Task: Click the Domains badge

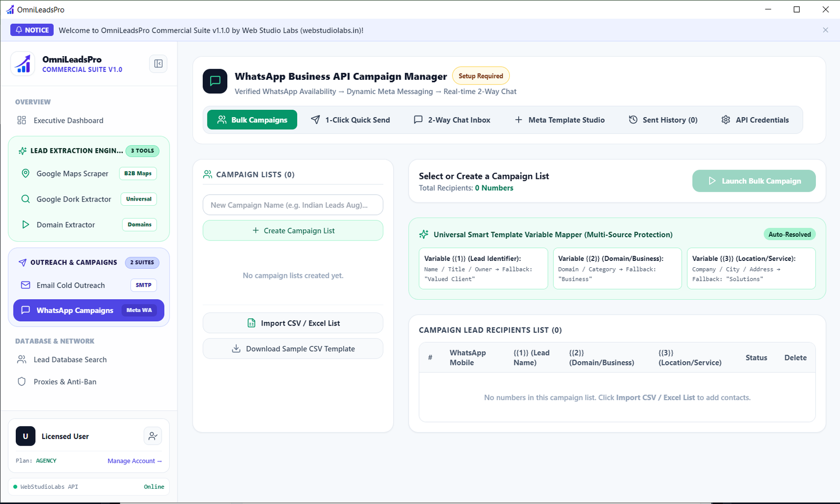Action: click(140, 224)
